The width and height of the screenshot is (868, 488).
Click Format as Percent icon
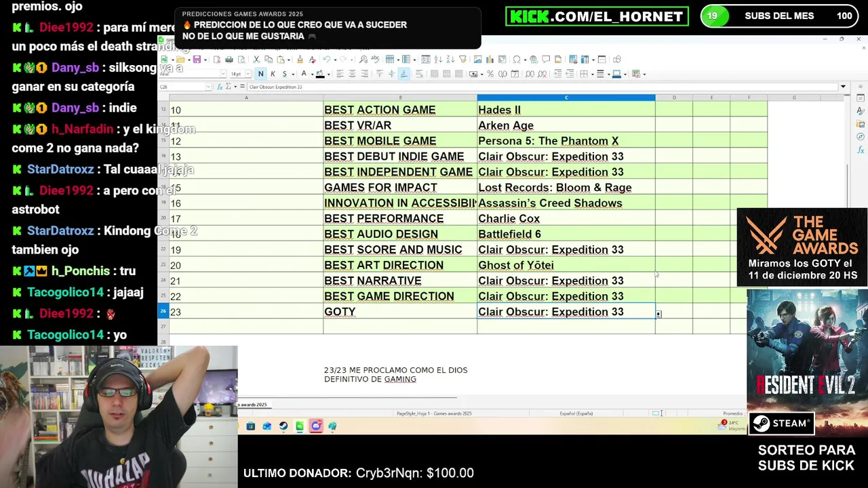[x=490, y=74]
